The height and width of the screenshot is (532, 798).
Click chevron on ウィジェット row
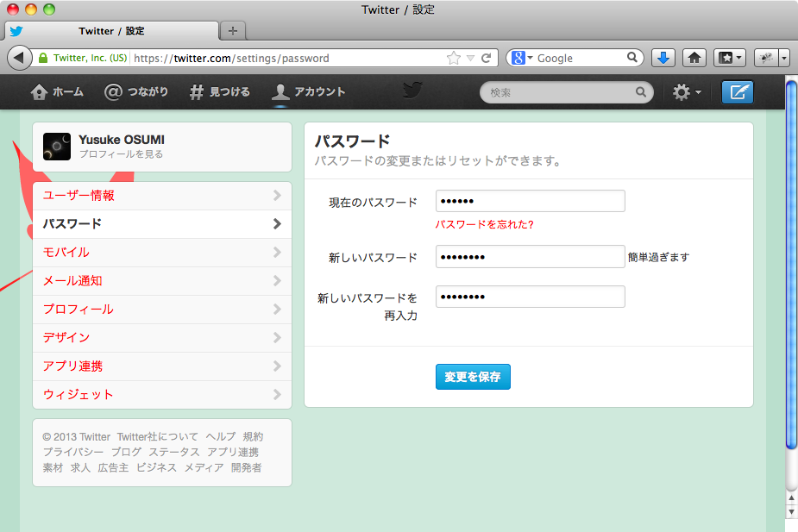coord(277,394)
